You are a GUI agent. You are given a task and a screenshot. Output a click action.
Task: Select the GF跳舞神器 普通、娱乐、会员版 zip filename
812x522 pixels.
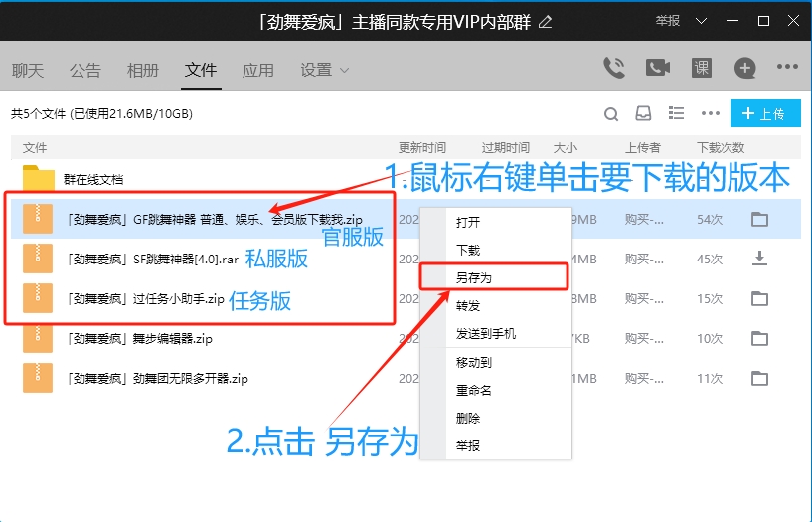[x=215, y=220]
